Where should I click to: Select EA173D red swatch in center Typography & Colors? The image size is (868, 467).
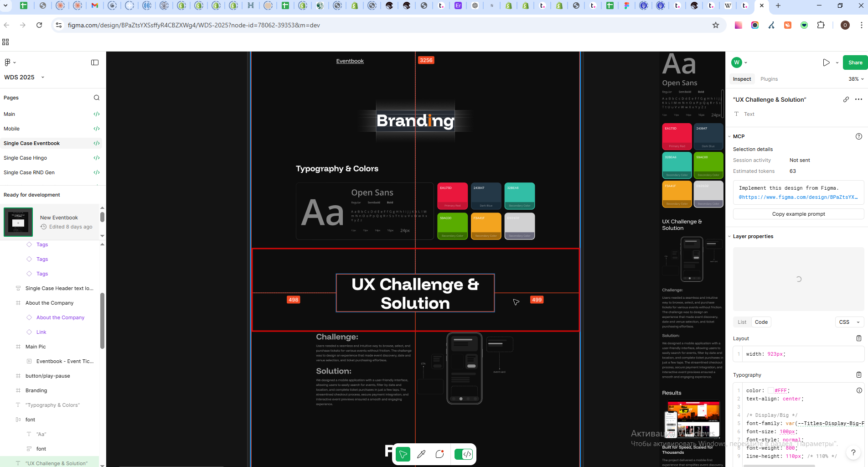[452, 196]
